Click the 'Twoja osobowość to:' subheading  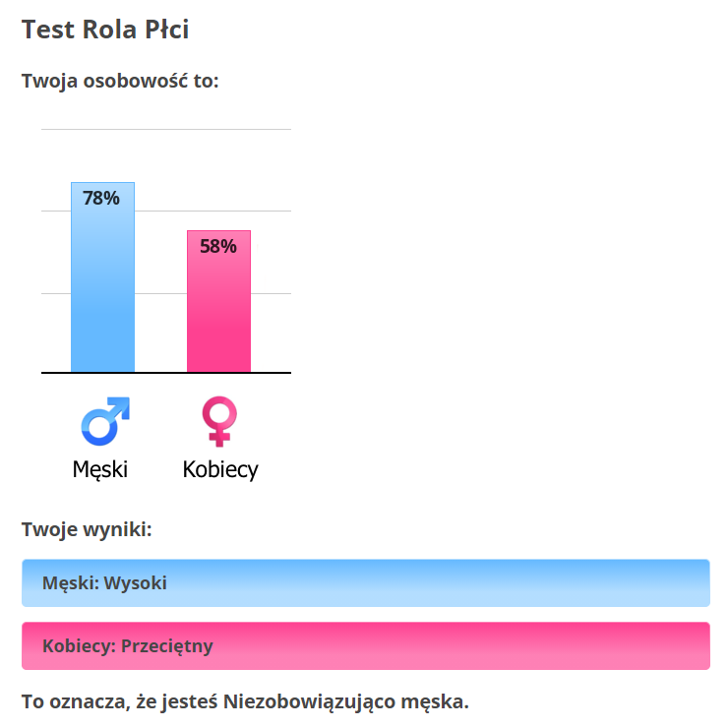click(120, 81)
